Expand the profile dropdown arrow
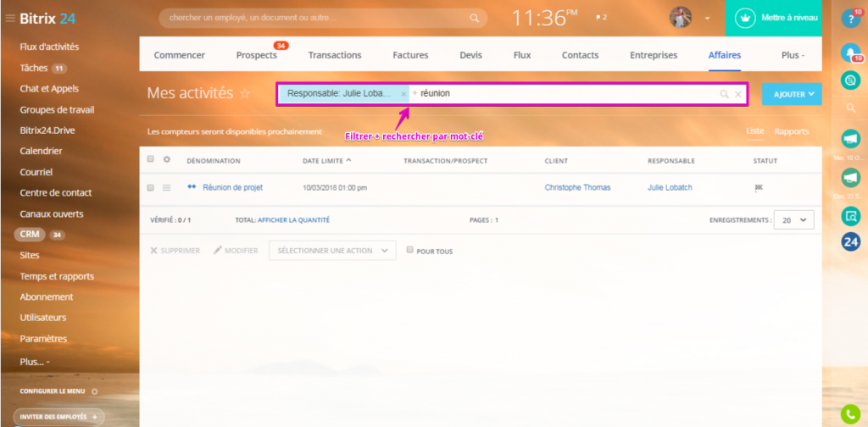The image size is (868, 427). 707,19
